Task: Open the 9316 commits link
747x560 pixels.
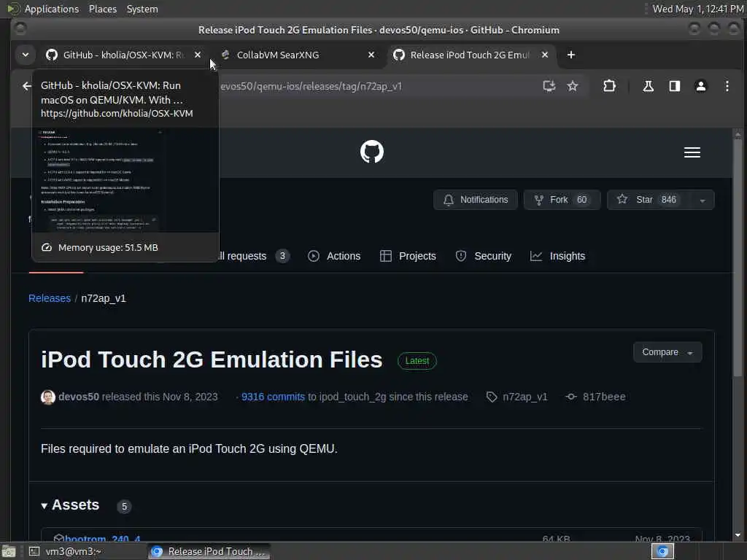Action: [273, 397]
